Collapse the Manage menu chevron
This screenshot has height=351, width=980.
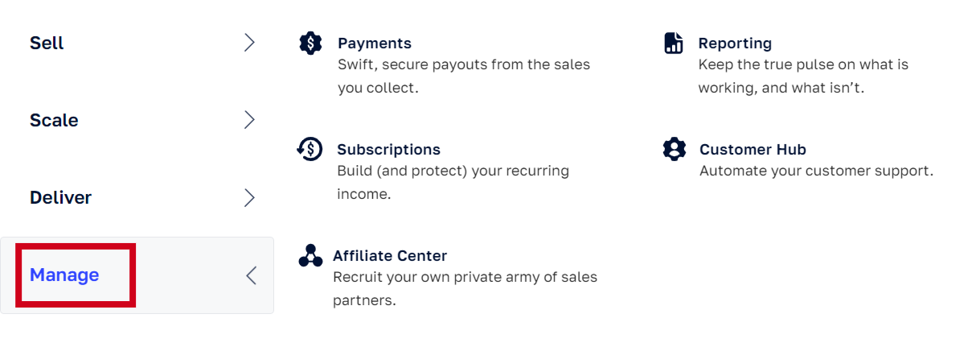tap(251, 276)
